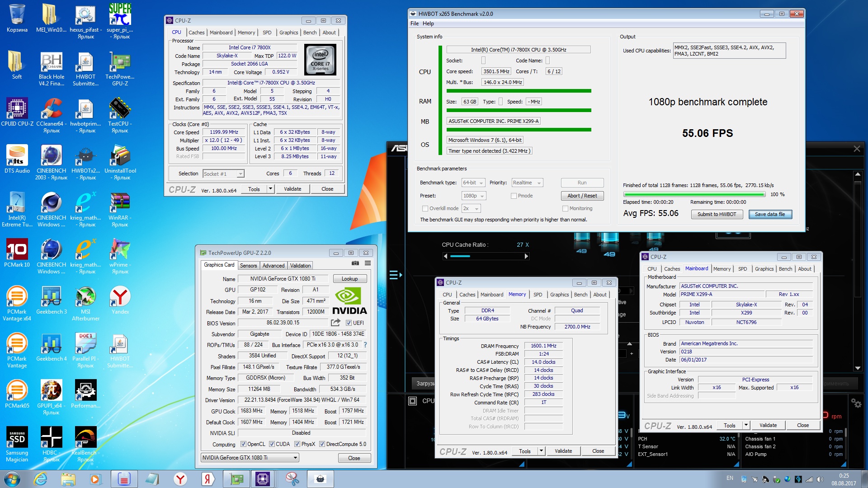Viewport: 868px width, 488px height.
Task: Open TechPowerUp GPU-Z desktop icon
Action: pos(120,68)
